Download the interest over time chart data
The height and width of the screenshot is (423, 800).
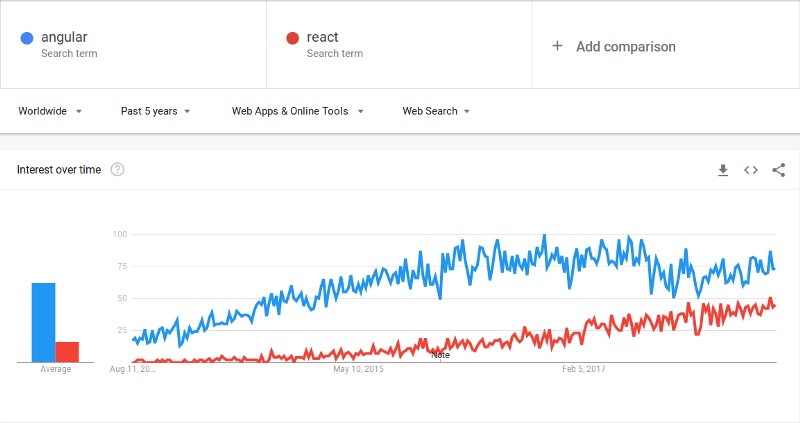723,170
